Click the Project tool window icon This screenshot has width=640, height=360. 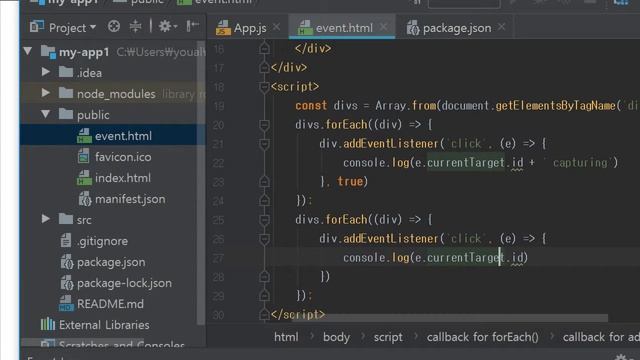pos(37,27)
